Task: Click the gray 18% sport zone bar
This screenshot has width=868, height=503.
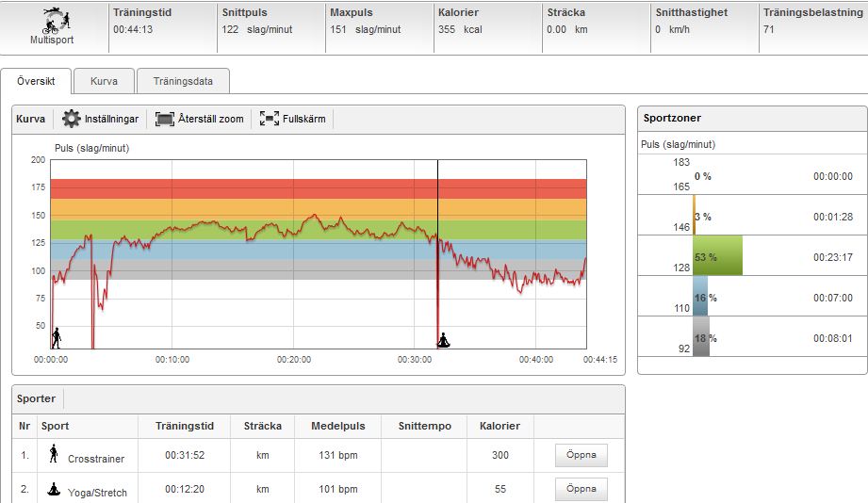Action: click(x=701, y=337)
